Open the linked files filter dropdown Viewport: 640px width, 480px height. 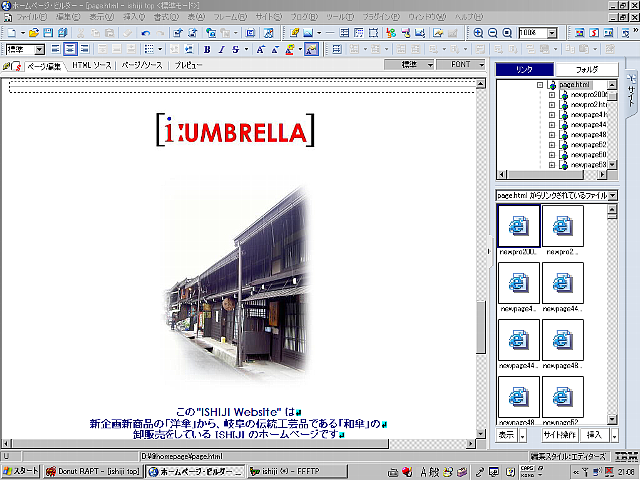(x=613, y=196)
